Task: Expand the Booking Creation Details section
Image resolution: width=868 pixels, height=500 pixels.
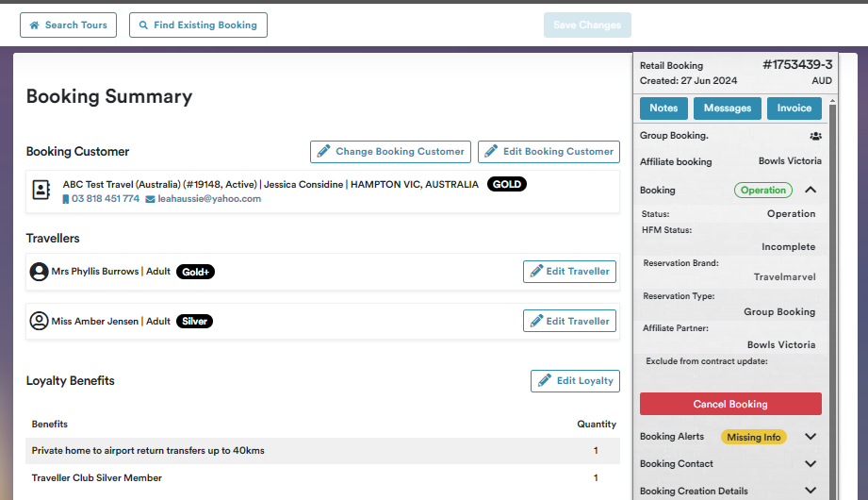Action: 811,490
